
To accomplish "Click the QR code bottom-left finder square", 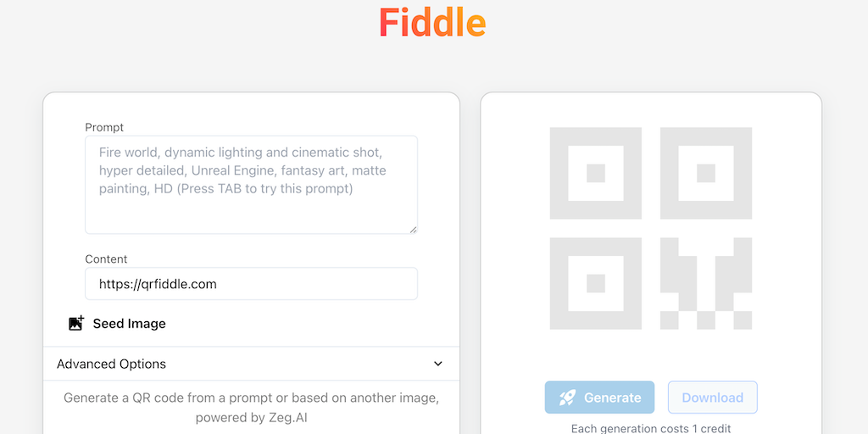I will coord(595,283).
